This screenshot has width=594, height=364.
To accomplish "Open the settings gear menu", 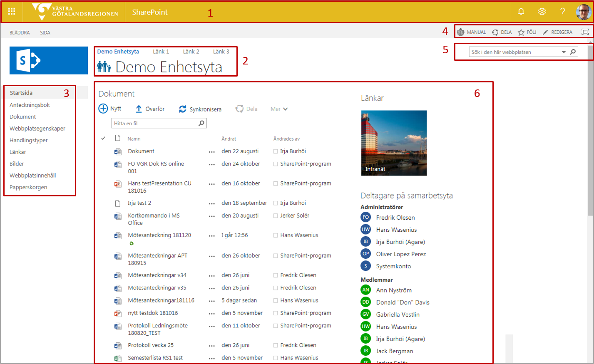I will (542, 12).
